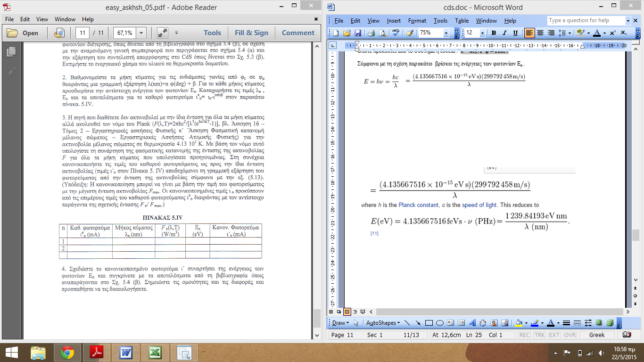The height and width of the screenshot is (362, 644).
Task: Choose Line Style in drawing toolbar
Action: click(566, 323)
